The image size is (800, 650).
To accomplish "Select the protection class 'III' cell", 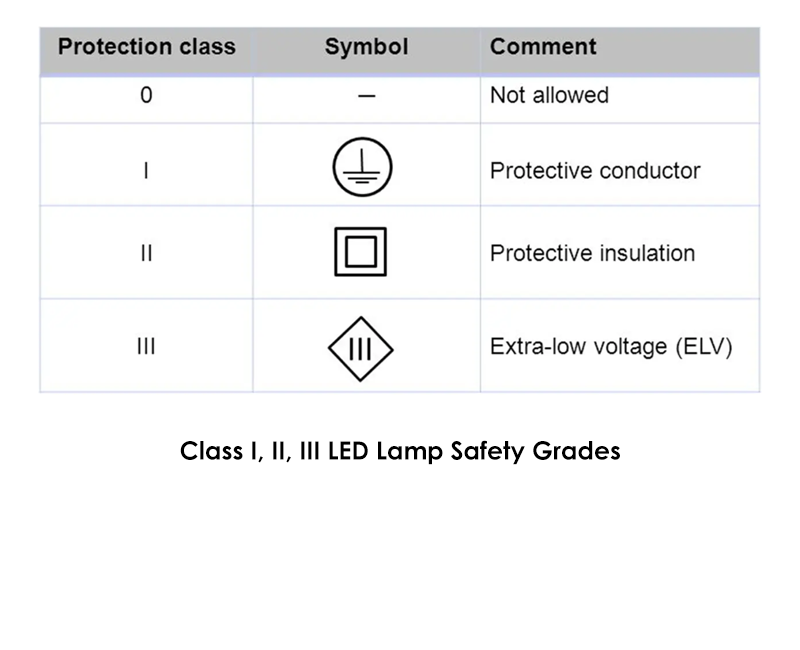I will pos(146,348).
